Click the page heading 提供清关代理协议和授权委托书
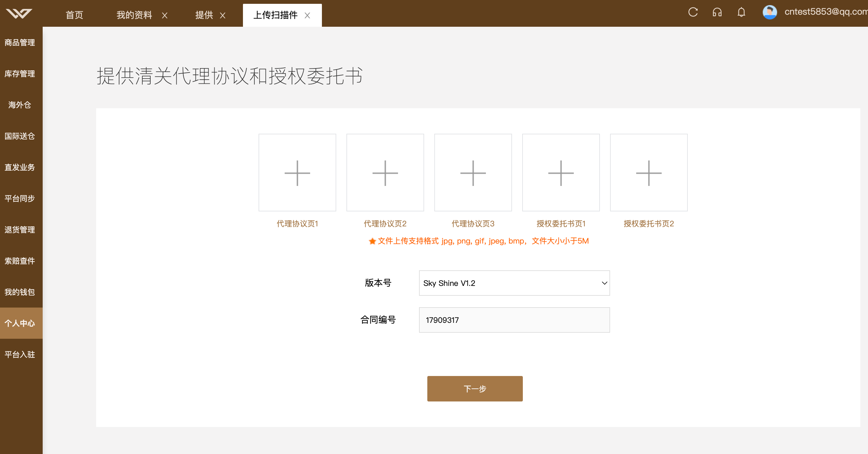868x454 pixels. pos(230,76)
